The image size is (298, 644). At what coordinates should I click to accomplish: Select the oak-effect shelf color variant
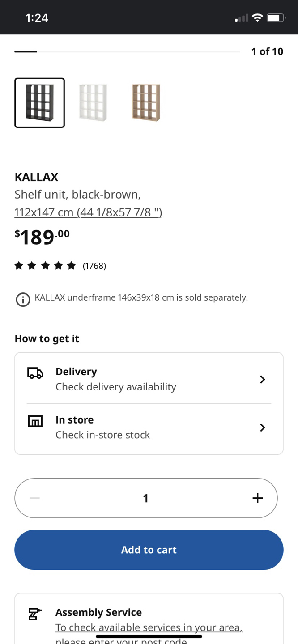(146, 103)
